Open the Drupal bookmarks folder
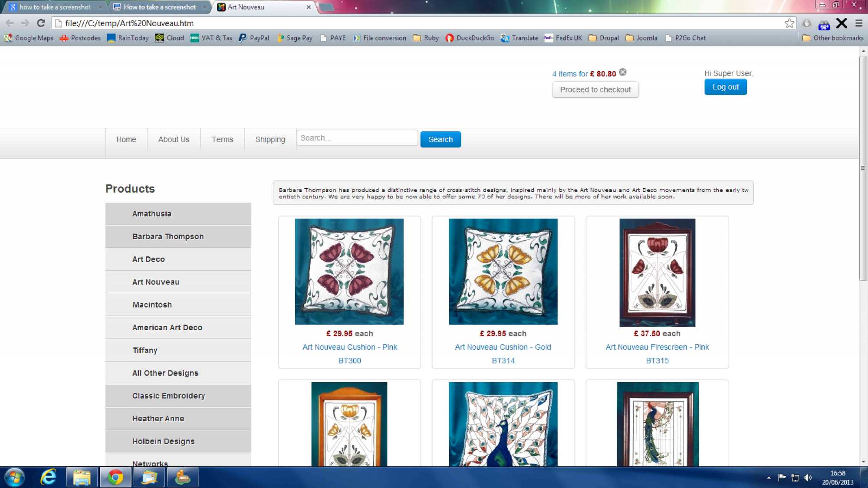 [x=604, y=38]
